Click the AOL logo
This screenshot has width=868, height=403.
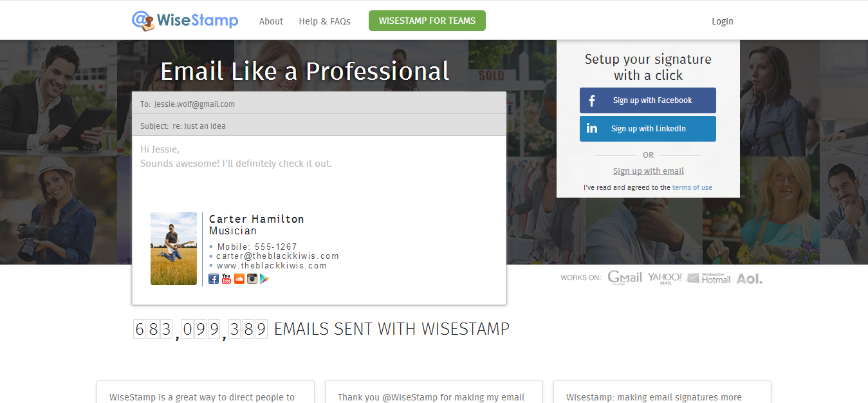coord(750,279)
